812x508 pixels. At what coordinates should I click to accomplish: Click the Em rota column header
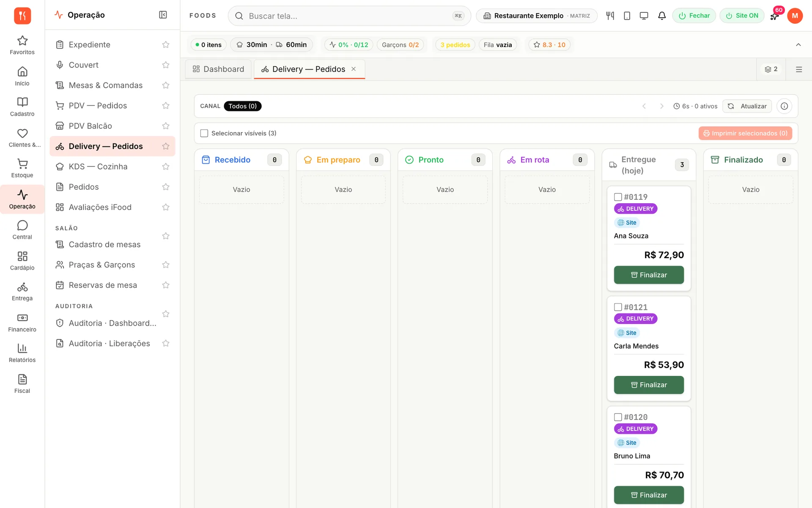coord(547,160)
